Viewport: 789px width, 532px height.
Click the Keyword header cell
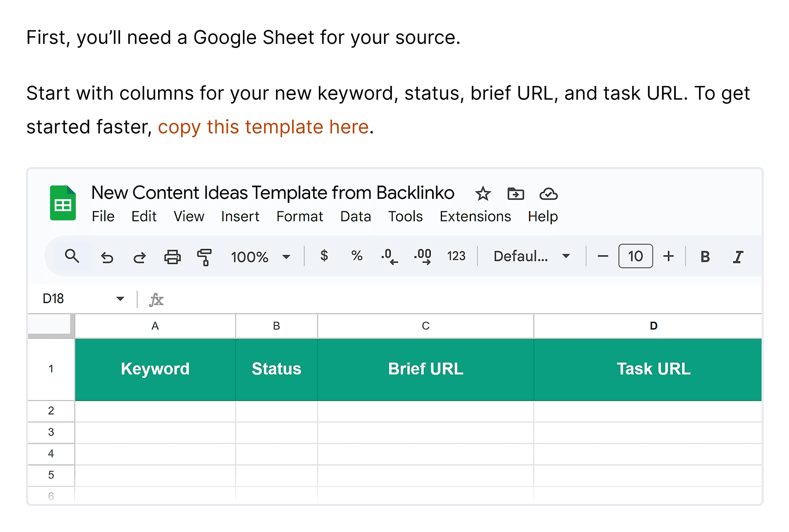tap(155, 370)
